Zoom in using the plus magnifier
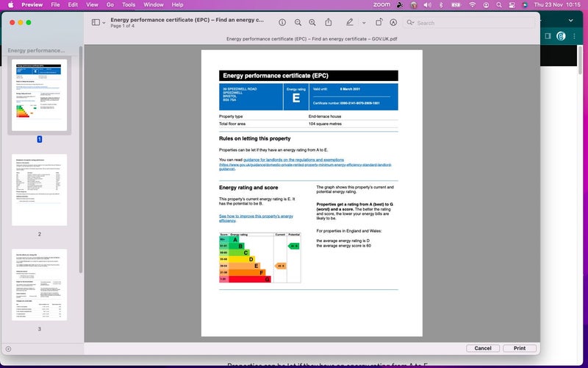The image size is (588, 368). [x=312, y=23]
